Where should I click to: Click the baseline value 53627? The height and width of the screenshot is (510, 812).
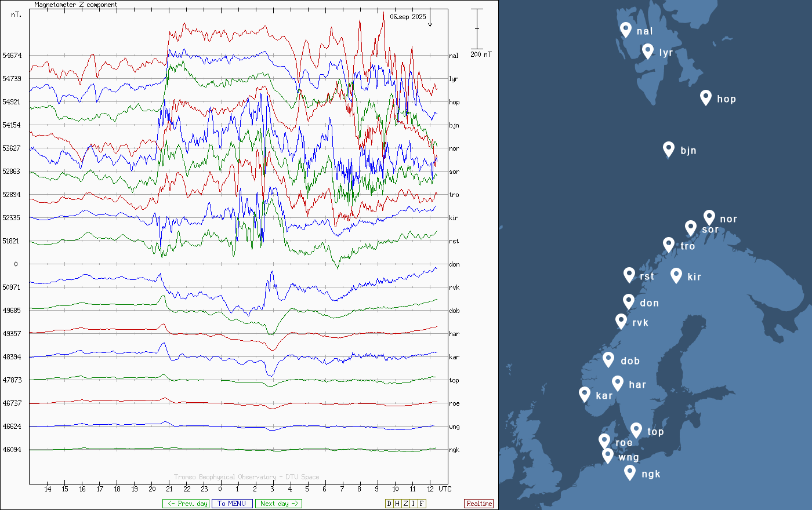click(12, 148)
